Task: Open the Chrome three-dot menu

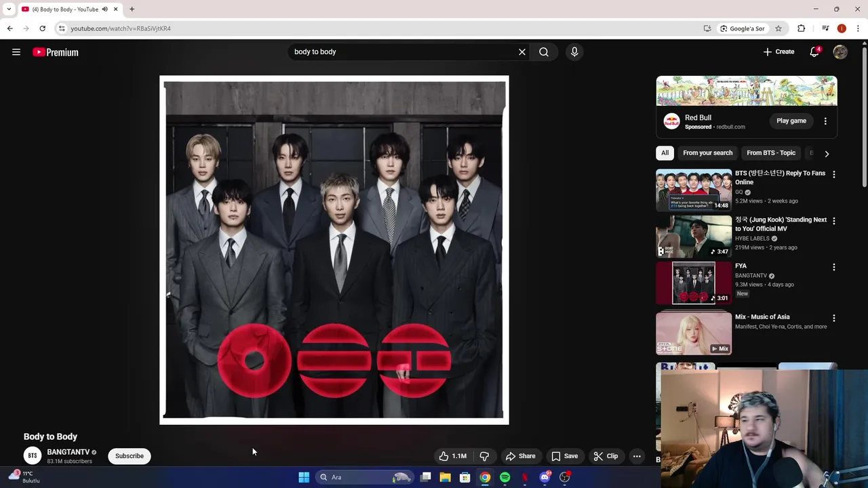Action: (x=858, y=28)
